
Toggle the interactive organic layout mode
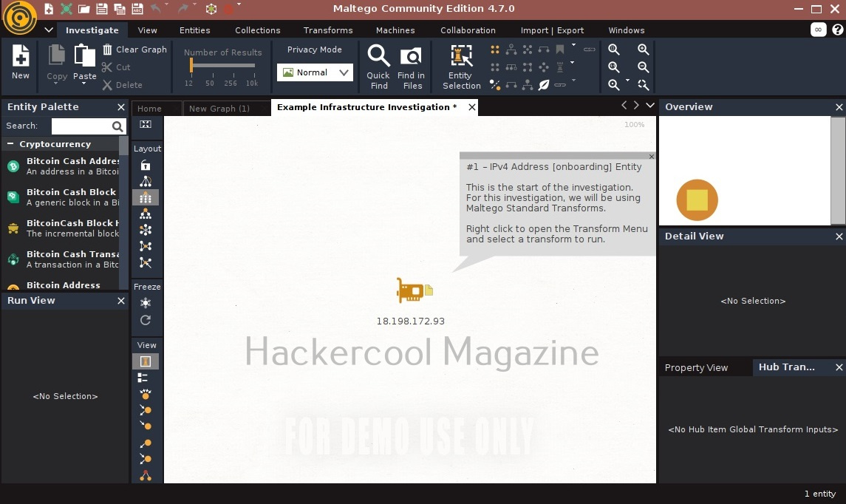pyautogui.click(x=146, y=262)
